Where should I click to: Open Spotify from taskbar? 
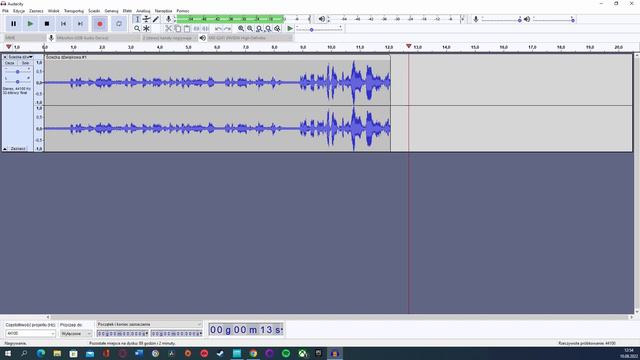coord(286,353)
